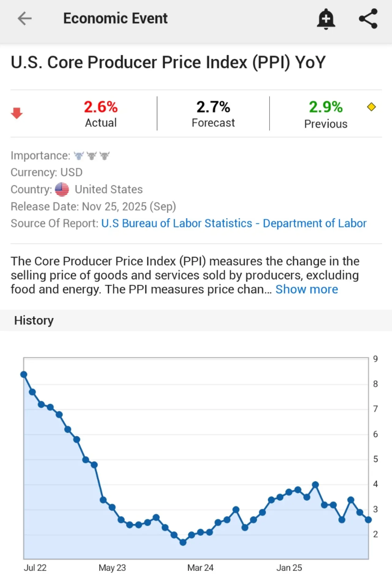Click the red down arrow indicator
The height and width of the screenshot is (581, 392).
[x=17, y=113]
